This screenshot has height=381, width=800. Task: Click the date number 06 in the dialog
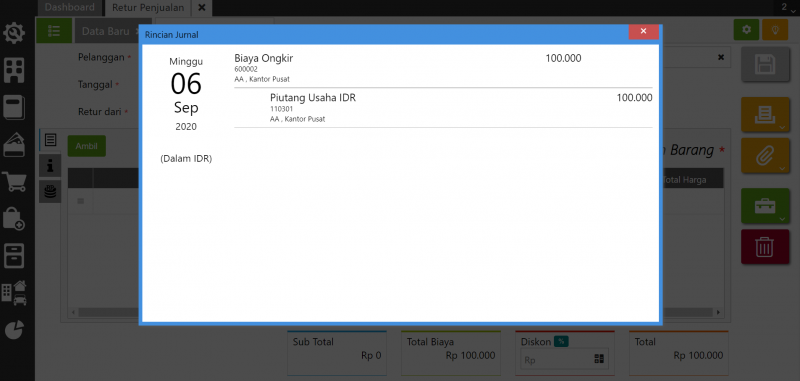[x=186, y=84]
